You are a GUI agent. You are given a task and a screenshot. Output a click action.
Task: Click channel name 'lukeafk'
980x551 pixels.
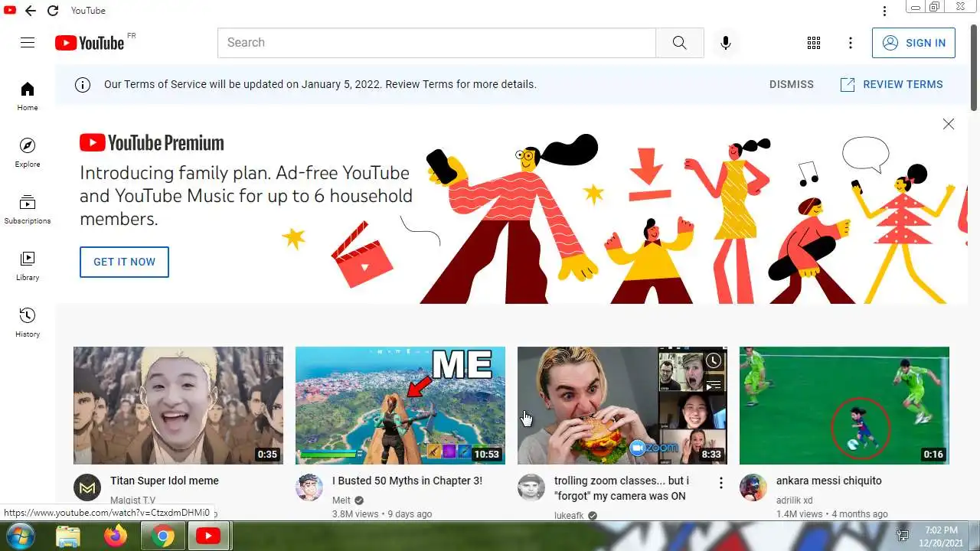click(569, 516)
